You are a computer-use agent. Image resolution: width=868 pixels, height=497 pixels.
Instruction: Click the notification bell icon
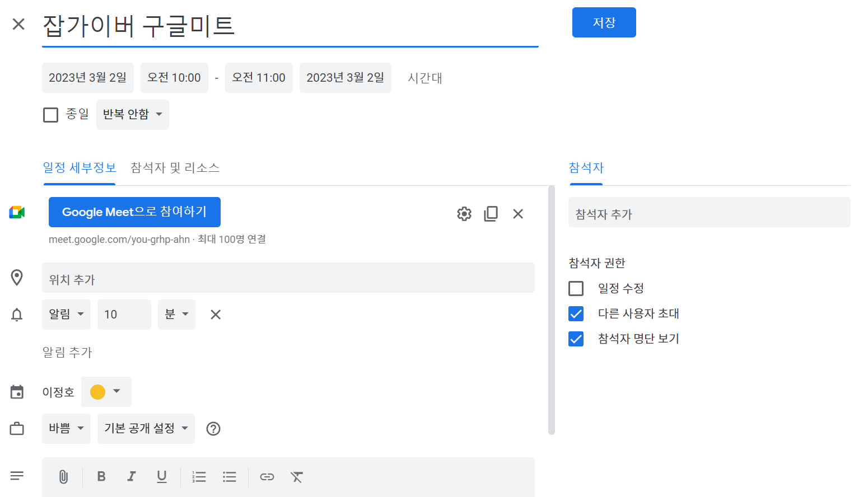17,315
